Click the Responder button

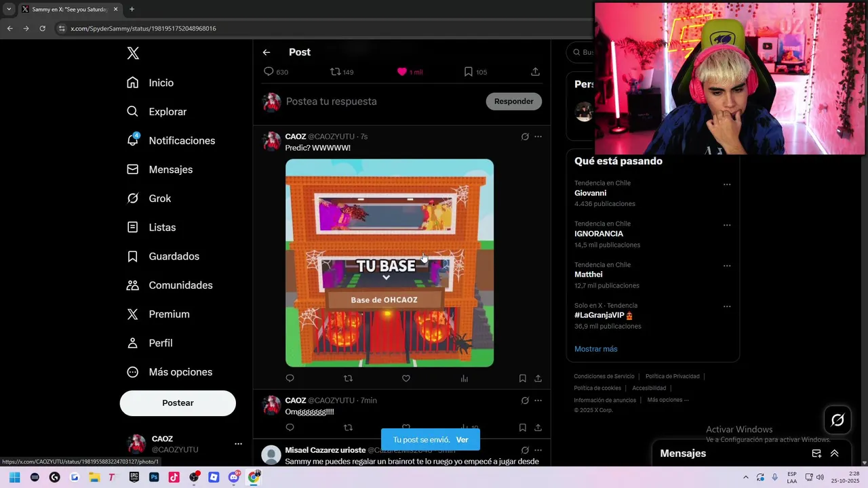pos(513,102)
